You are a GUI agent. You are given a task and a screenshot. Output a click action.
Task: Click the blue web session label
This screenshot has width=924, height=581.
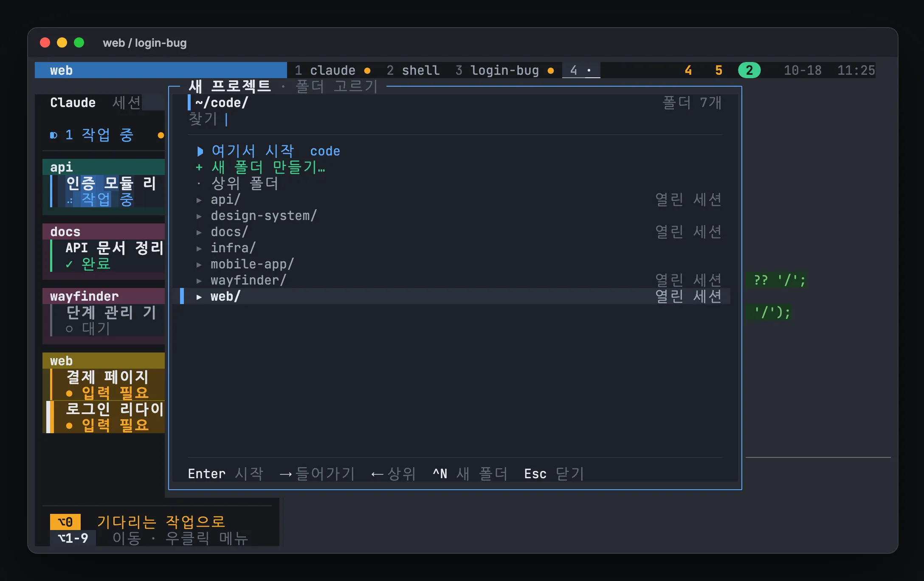[x=161, y=70]
